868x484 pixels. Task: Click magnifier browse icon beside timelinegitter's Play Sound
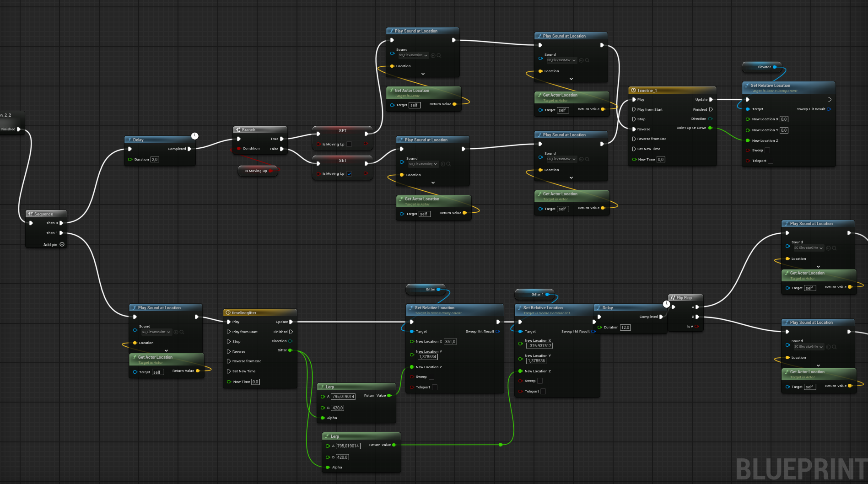pos(182,332)
